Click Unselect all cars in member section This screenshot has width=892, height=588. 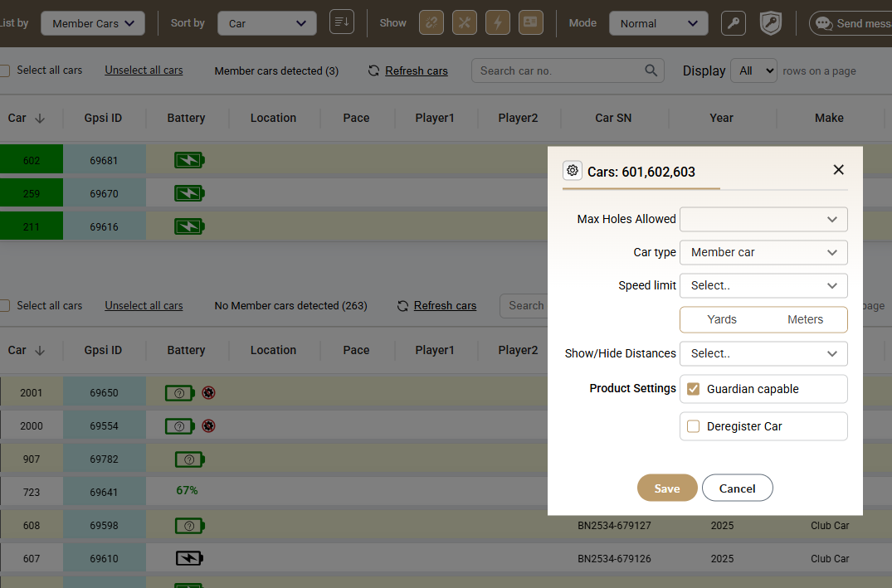coord(144,70)
